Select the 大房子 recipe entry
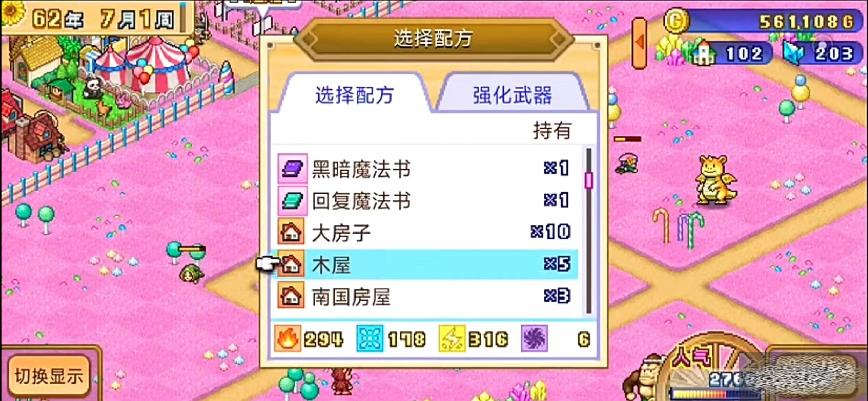 (427, 232)
